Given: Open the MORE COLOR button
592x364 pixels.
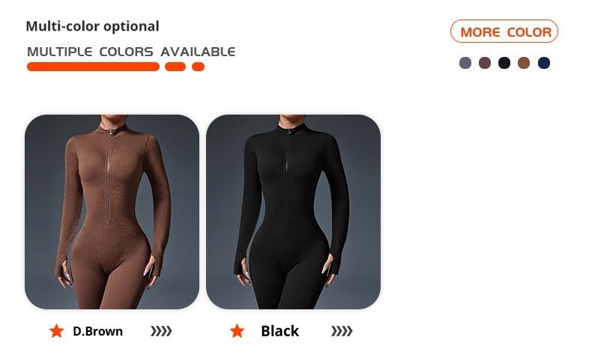Looking at the screenshot, I should [504, 31].
